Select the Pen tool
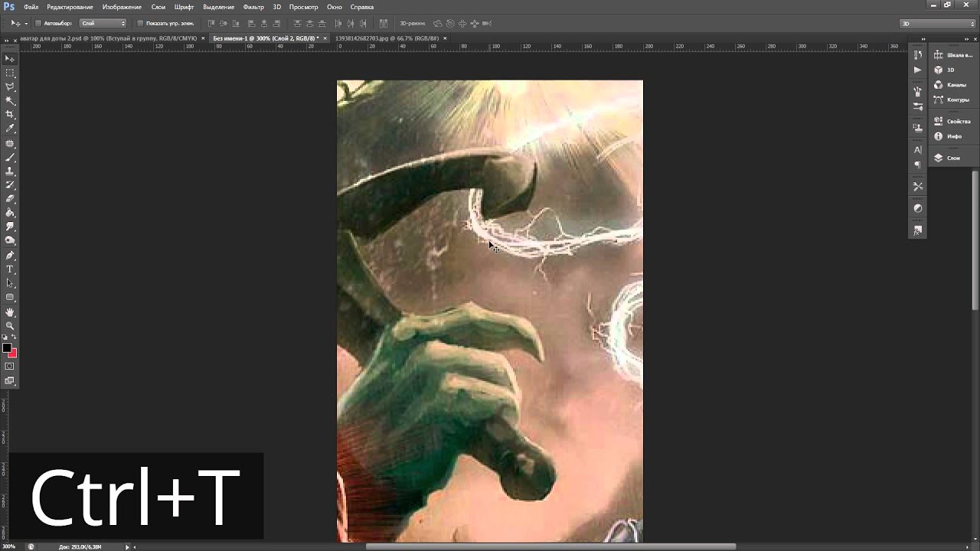This screenshot has height=551, width=980. [x=10, y=255]
